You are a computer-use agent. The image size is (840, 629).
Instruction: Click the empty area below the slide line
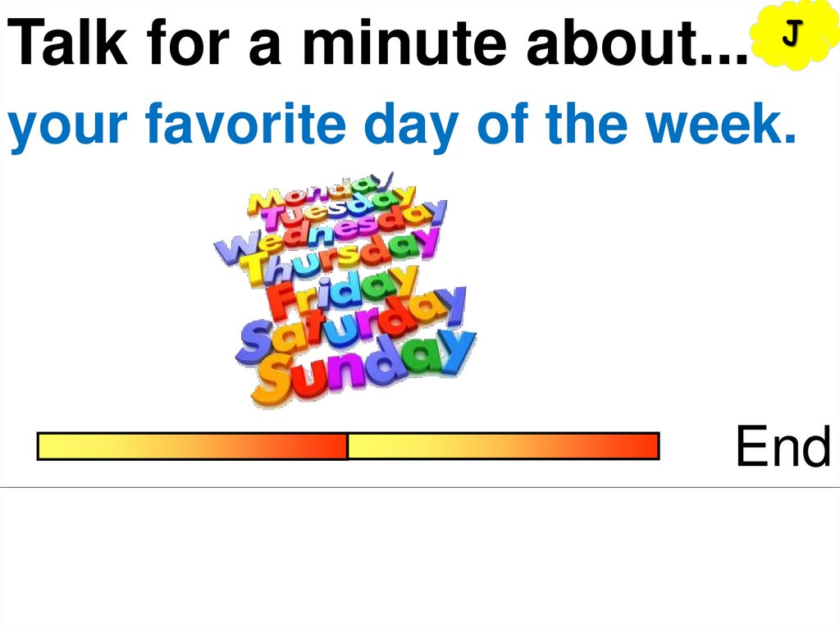420,558
